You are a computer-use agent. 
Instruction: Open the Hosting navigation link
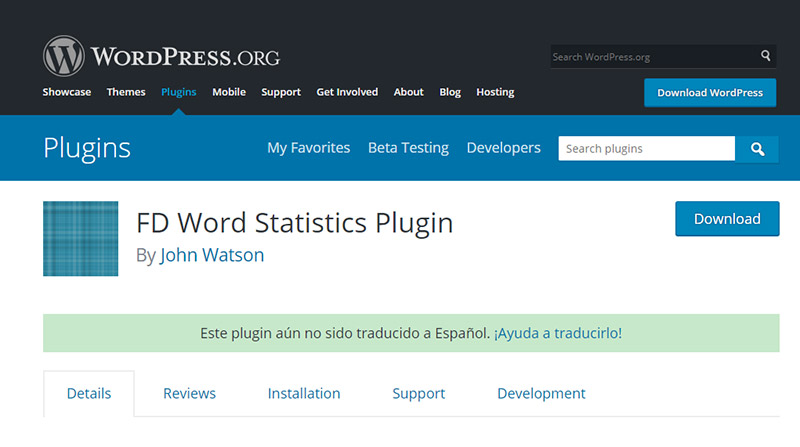tap(495, 92)
